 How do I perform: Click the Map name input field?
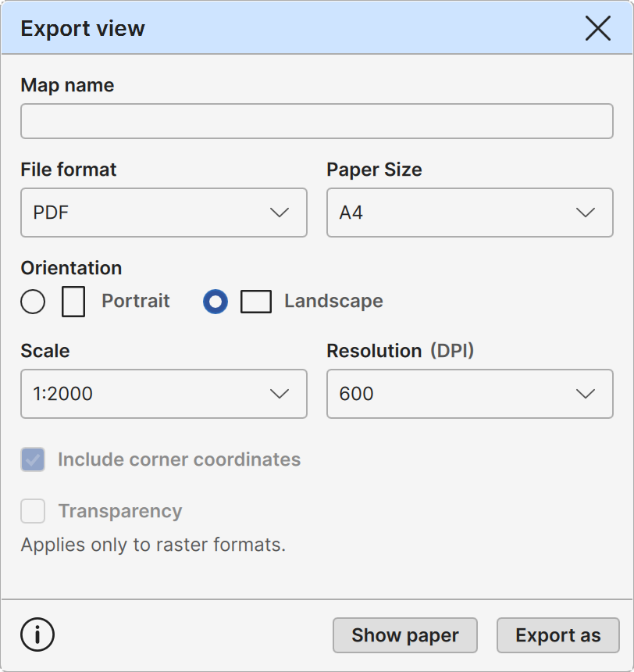(317, 121)
